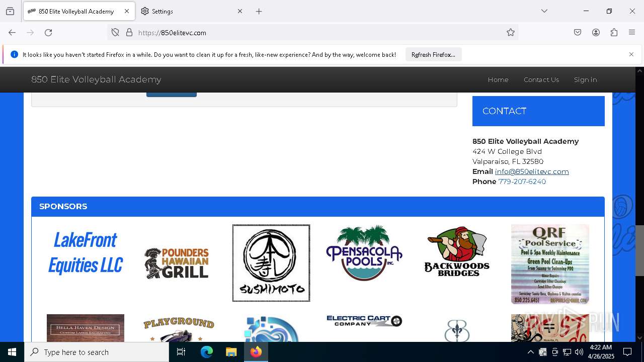Click the Firefox back arrow
Viewport: 644px width, 362px height.
point(12,33)
